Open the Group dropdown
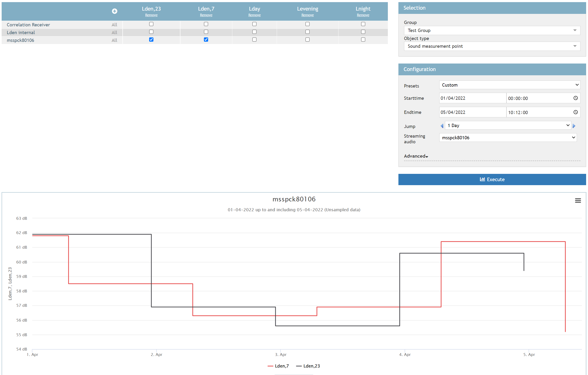Viewport: 588px width, 375px height. (x=492, y=30)
